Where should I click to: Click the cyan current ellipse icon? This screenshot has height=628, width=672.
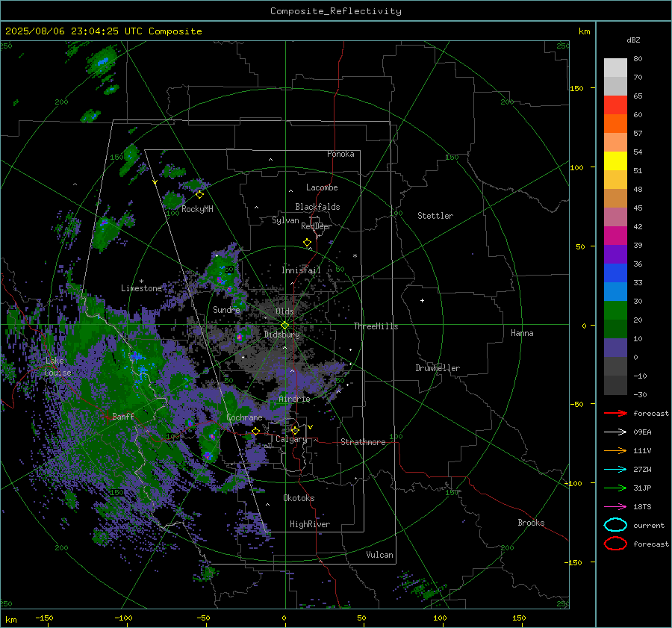point(615,525)
